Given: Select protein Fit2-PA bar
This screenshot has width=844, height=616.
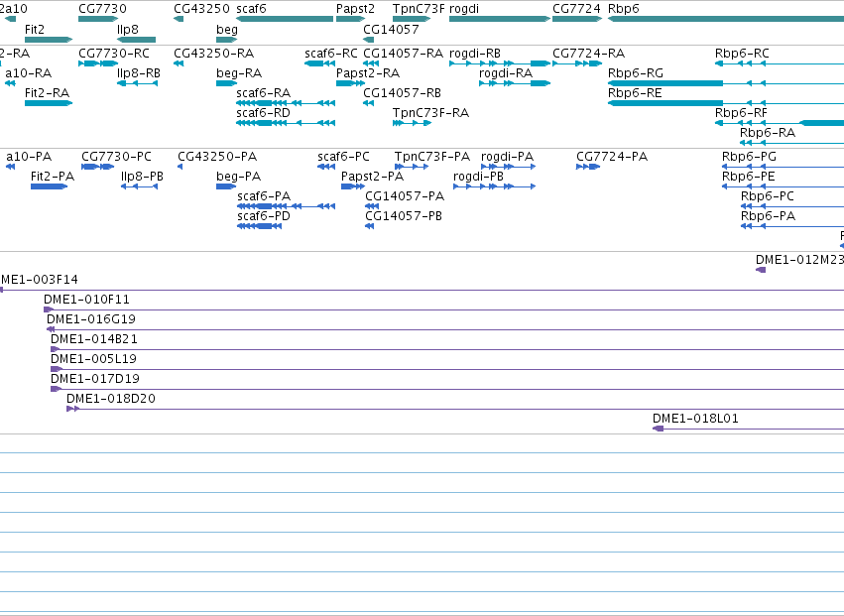Looking at the screenshot, I should [x=49, y=186].
